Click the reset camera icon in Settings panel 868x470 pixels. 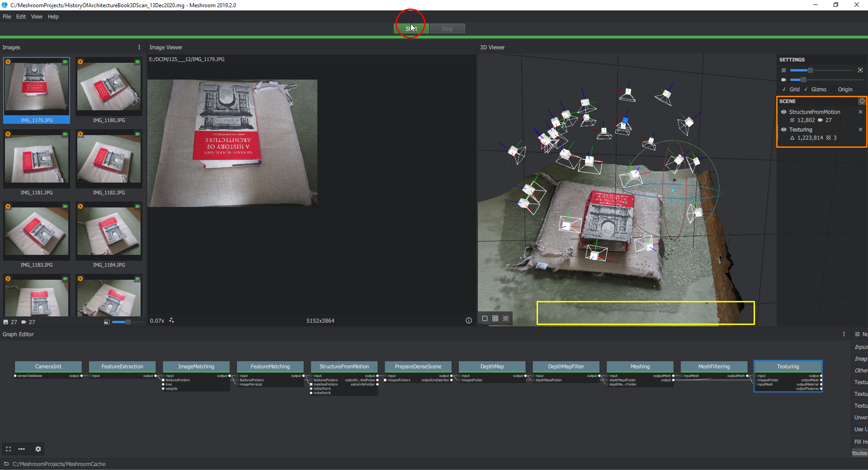861,70
